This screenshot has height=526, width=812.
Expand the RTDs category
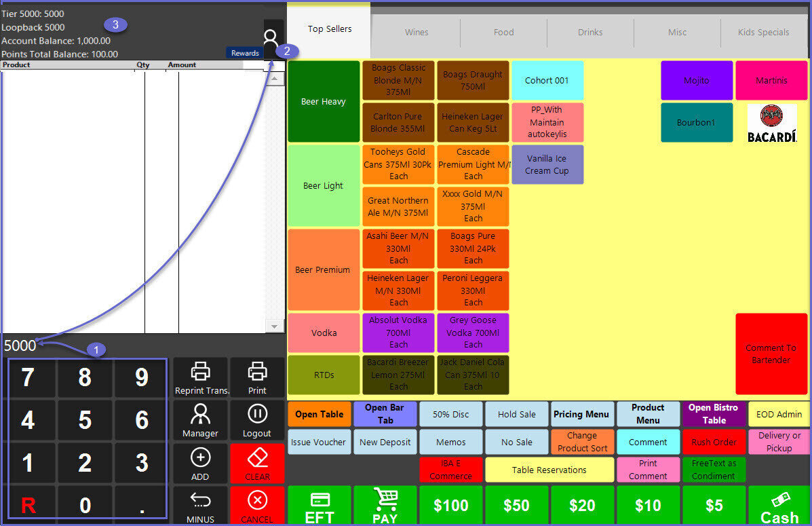pos(324,375)
